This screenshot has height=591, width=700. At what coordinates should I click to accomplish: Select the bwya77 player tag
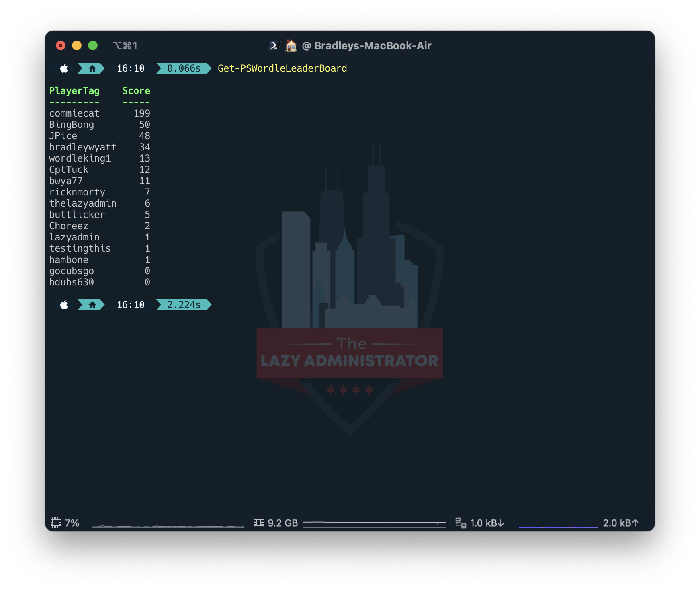click(66, 181)
